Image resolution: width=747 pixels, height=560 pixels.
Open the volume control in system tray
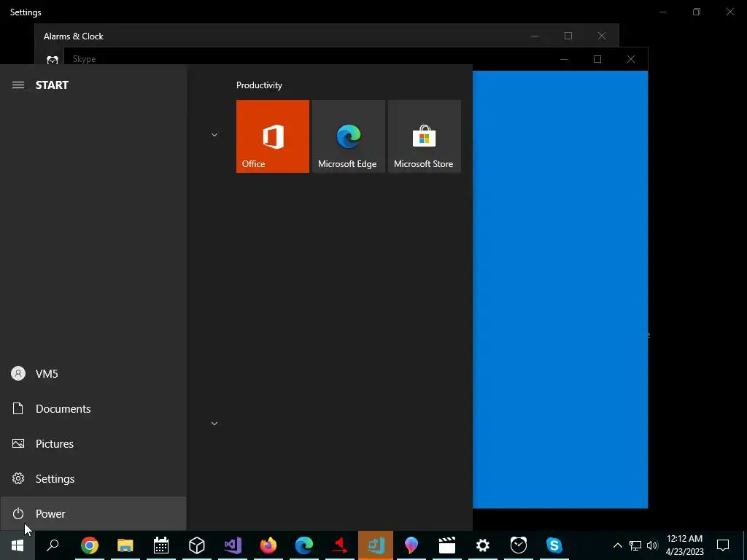click(x=652, y=545)
